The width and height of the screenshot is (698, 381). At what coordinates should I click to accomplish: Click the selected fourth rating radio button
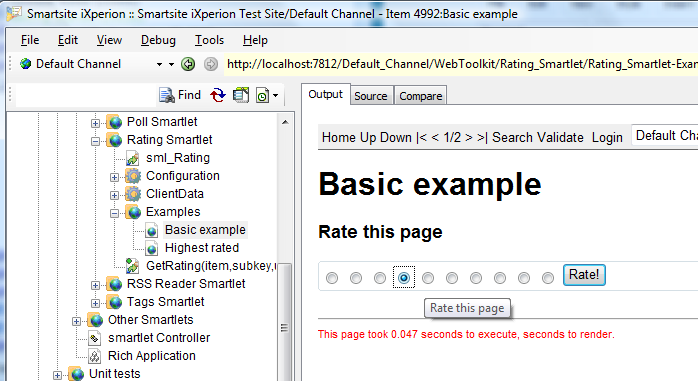[x=404, y=278]
